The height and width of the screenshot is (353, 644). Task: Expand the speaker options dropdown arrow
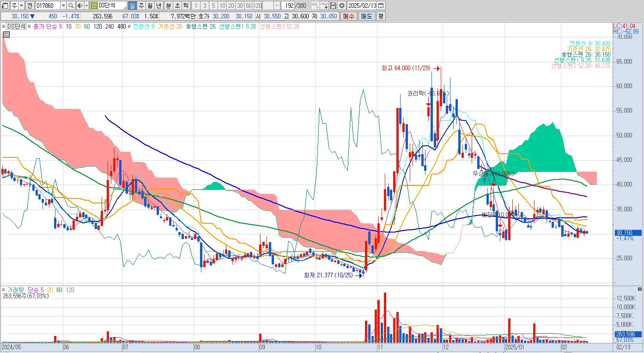[x=86, y=6]
